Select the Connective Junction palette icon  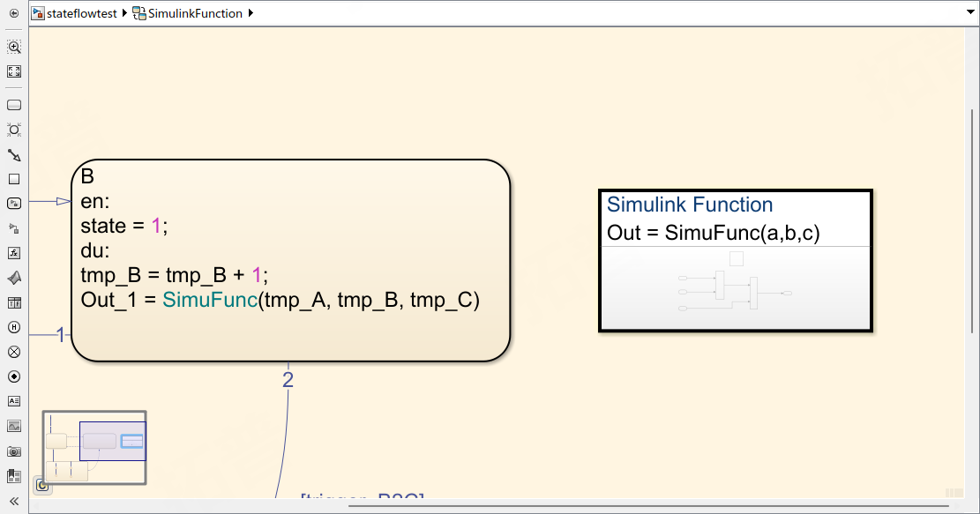[x=13, y=130]
